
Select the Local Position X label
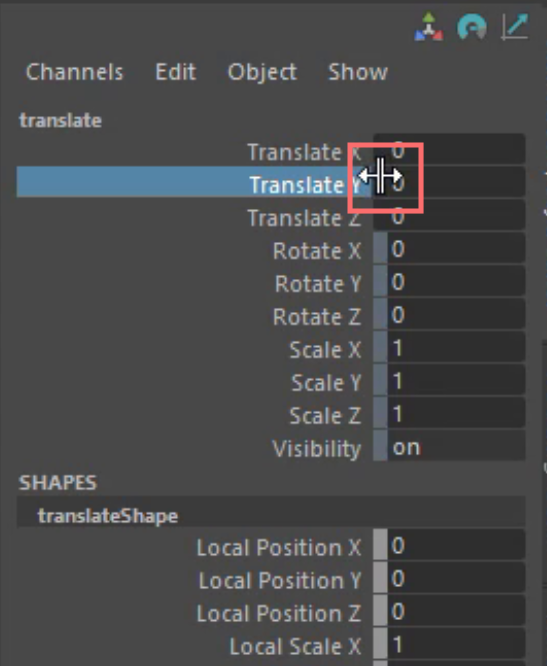tap(279, 547)
